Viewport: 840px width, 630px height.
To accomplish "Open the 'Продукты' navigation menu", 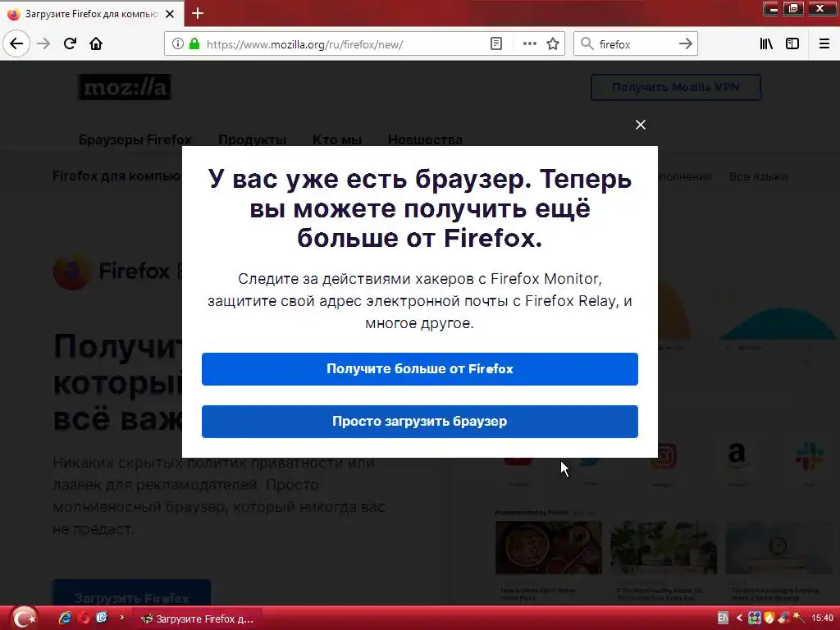I will pos(253,139).
